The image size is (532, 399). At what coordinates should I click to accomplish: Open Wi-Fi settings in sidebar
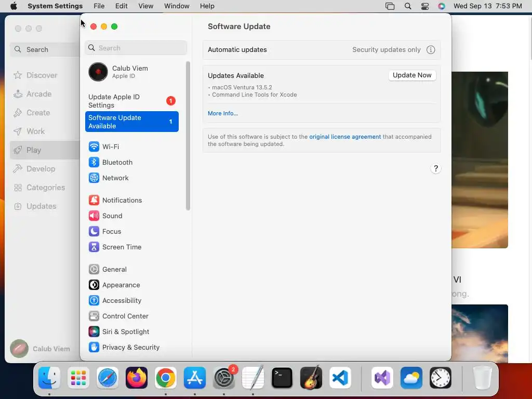(x=131, y=147)
